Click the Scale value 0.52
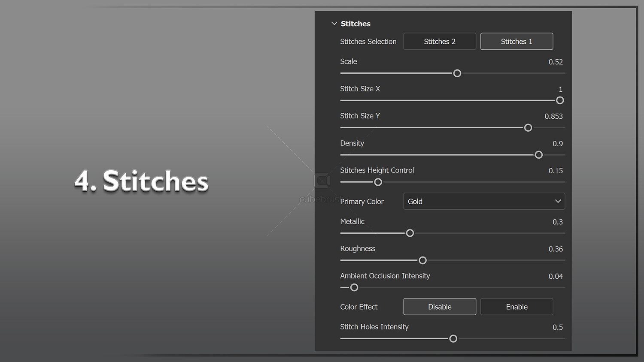644x362 pixels. click(556, 62)
